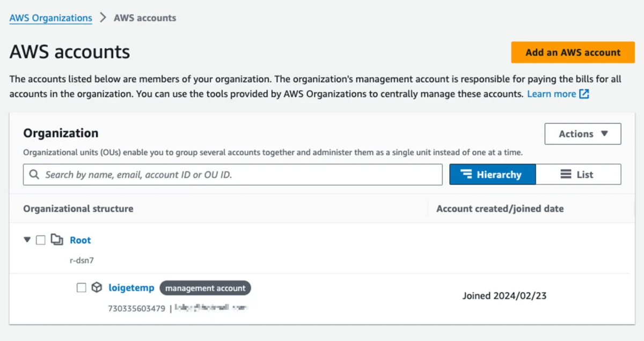Click the list lines icon on List button
The image size is (644, 341).
tap(565, 174)
